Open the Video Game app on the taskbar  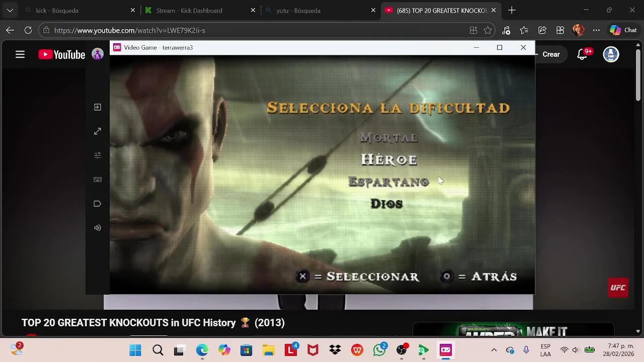pyautogui.click(x=446, y=350)
